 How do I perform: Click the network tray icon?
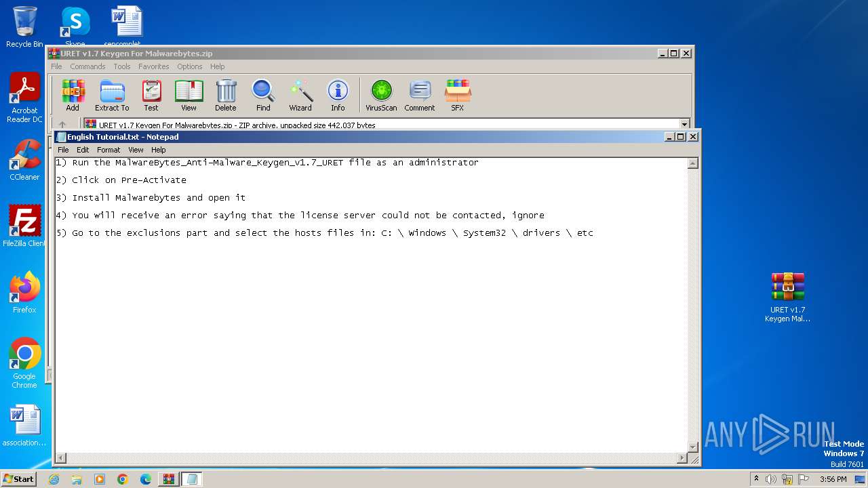point(787,479)
